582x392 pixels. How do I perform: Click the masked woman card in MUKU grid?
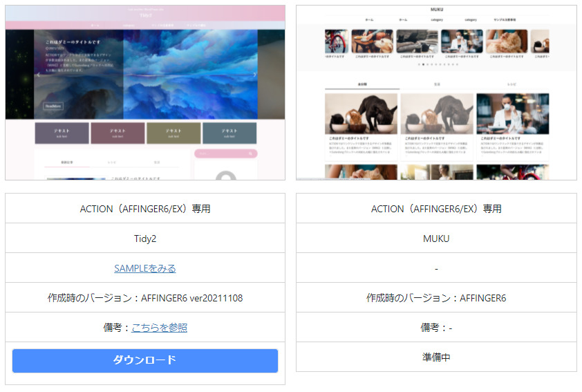click(513, 127)
